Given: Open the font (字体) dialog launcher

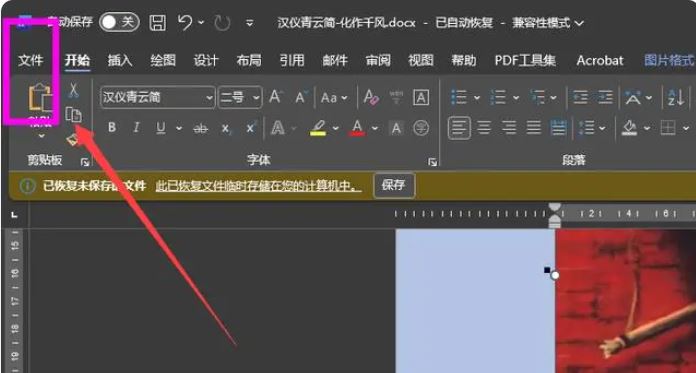Looking at the screenshot, I should tap(432, 163).
